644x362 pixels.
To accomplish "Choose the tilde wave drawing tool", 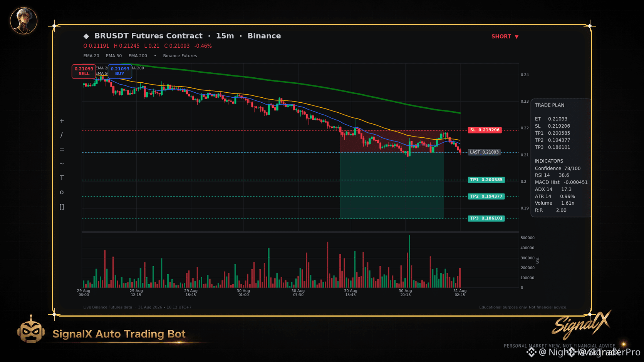I will pyautogui.click(x=62, y=163).
